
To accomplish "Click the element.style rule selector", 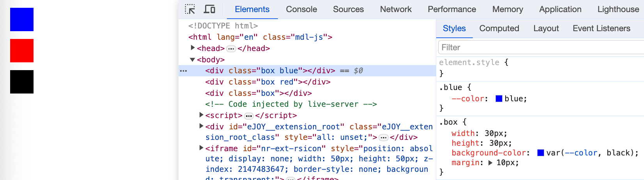I will coord(469,62).
